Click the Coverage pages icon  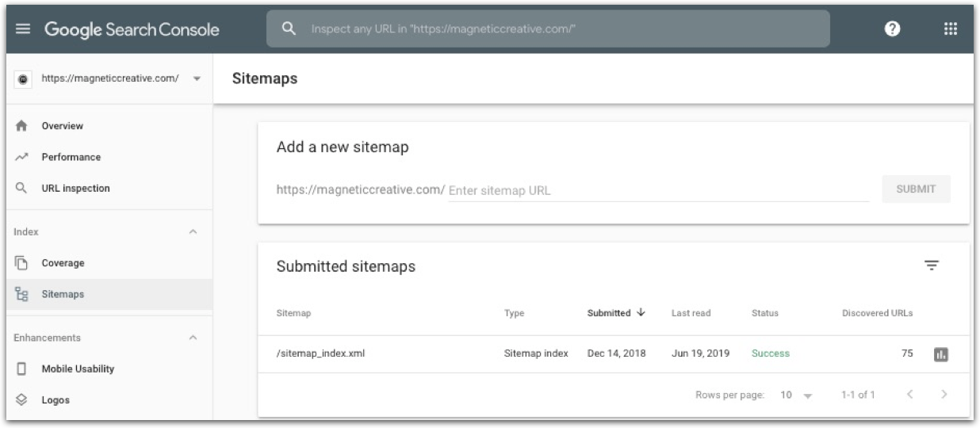(x=22, y=263)
